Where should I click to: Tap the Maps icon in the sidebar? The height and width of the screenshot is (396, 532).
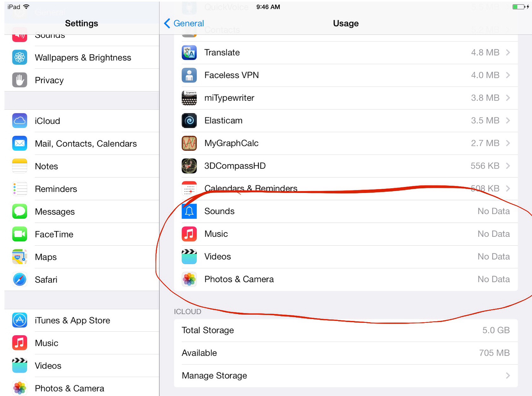tap(20, 257)
